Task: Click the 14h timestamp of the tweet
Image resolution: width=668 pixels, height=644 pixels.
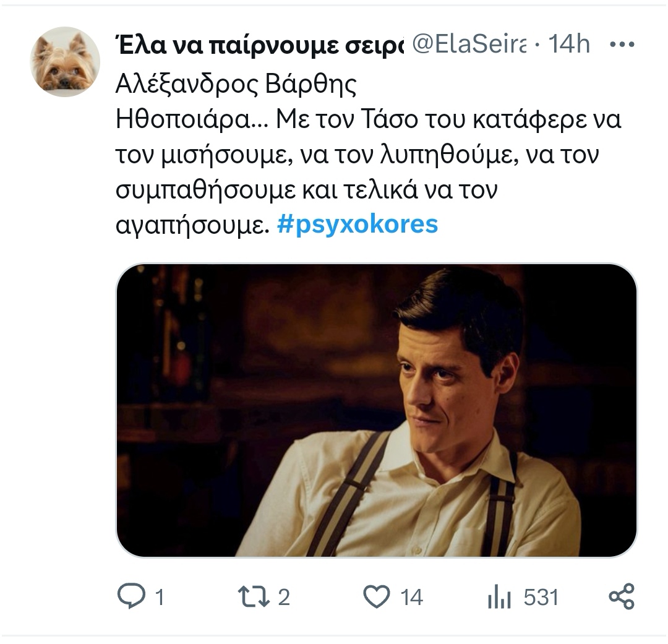Action: [570, 45]
